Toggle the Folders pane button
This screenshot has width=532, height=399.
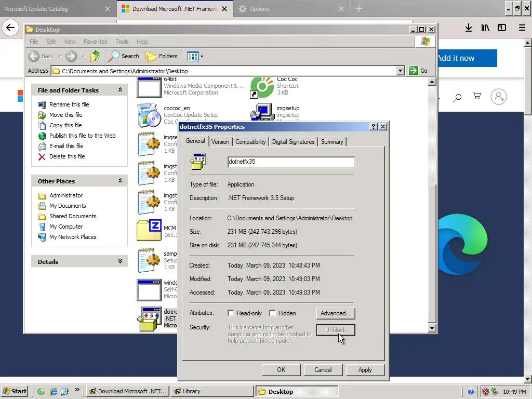pos(162,56)
